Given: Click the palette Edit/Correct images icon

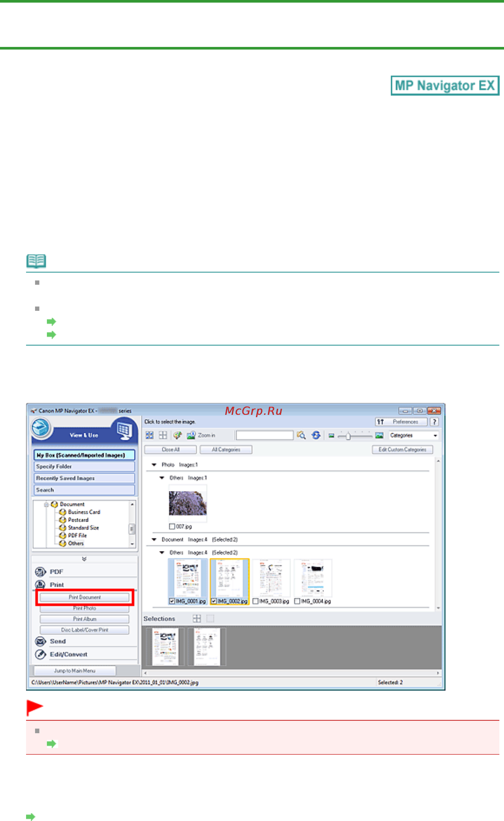Looking at the screenshot, I should tap(178, 435).
